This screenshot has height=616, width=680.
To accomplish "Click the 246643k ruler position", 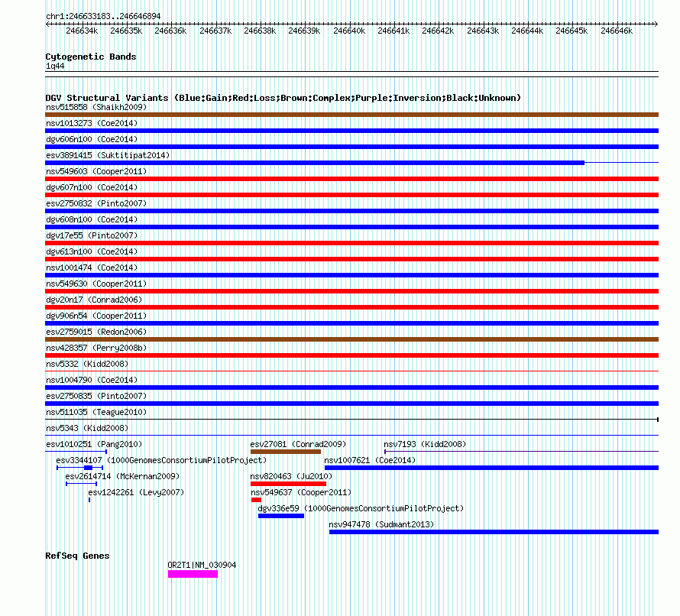I will click(483, 31).
